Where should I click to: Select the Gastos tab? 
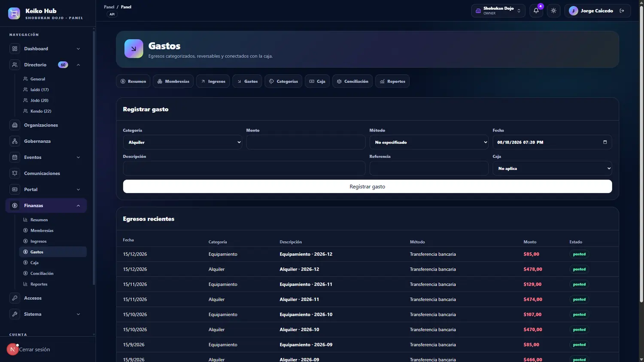[x=247, y=81]
